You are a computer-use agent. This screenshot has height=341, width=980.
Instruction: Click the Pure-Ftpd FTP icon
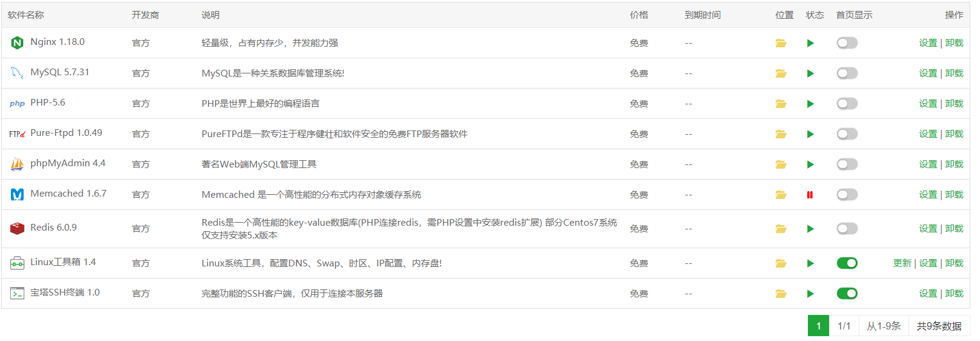(17, 133)
